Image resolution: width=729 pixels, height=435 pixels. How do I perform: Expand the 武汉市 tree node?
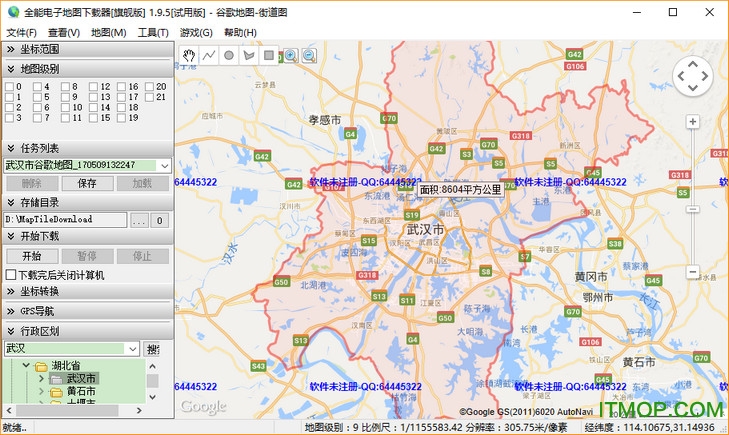pyautogui.click(x=41, y=379)
